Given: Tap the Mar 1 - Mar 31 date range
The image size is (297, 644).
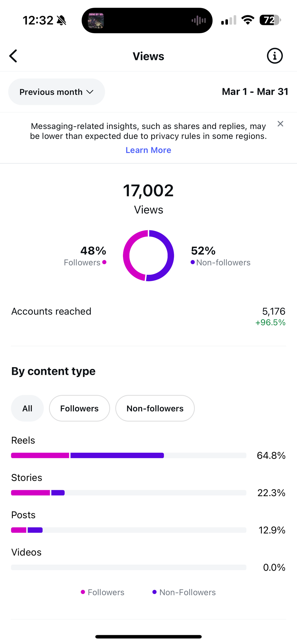Looking at the screenshot, I should point(255,92).
